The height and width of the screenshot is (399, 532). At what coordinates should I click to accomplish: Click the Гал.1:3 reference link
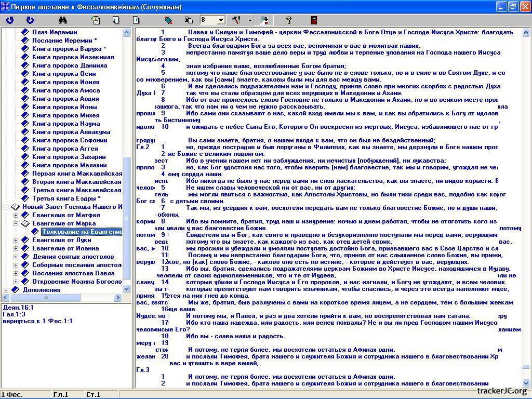tap(14, 314)
